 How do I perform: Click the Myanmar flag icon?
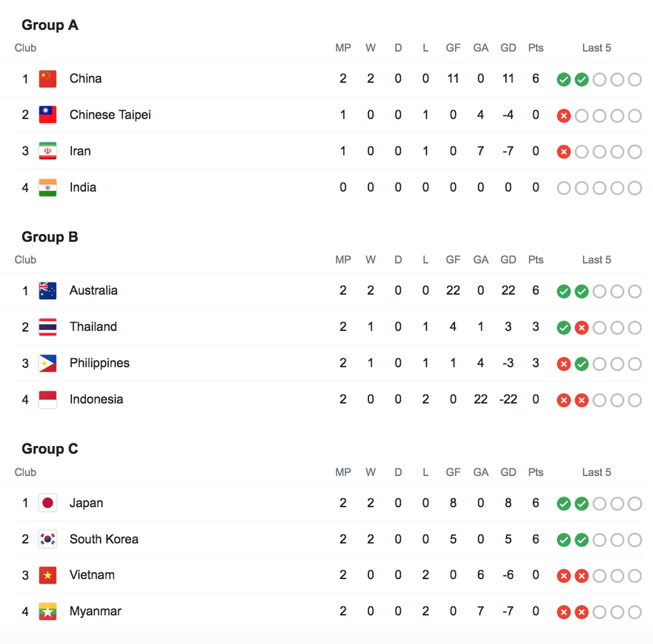(47, 612)
